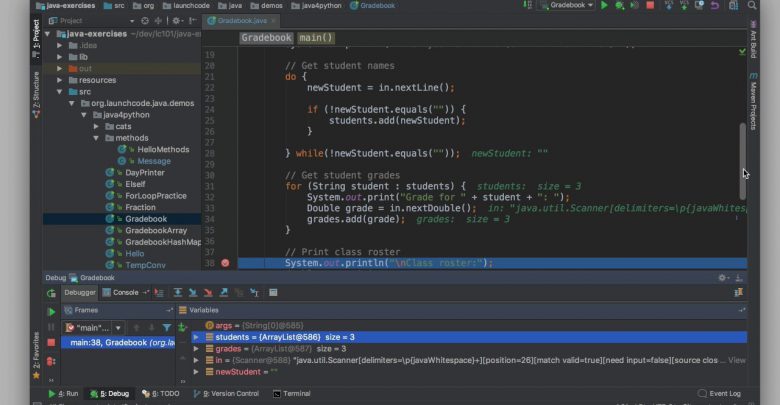Open Debug panel settings gear
Screen dimensions: 780x405
click(722, 278)
